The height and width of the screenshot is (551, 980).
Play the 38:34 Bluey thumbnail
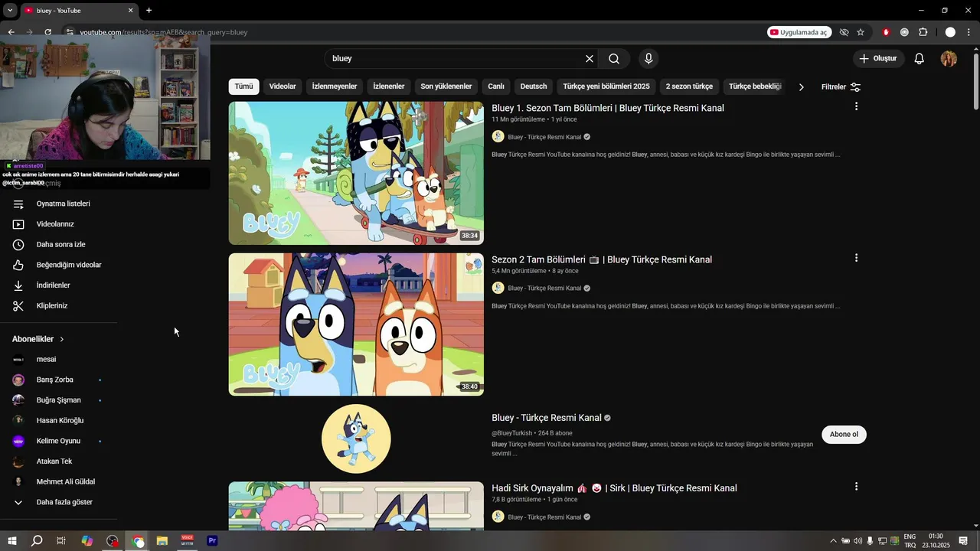pos(356,173)
